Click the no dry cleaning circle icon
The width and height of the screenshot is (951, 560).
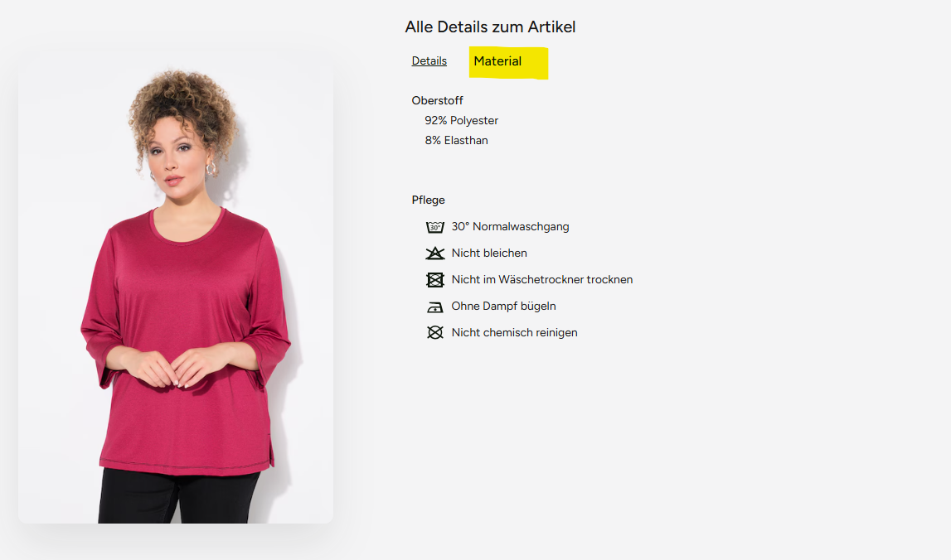[x=435, y=333]
